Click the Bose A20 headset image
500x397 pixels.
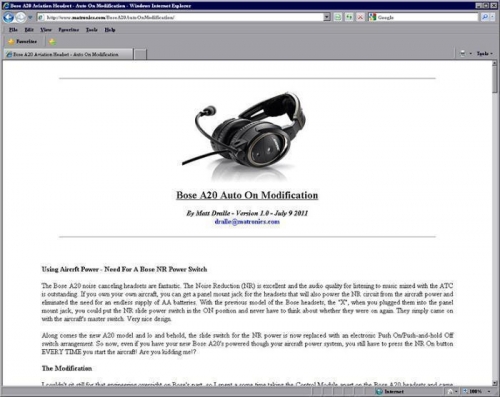click(244, 136)
